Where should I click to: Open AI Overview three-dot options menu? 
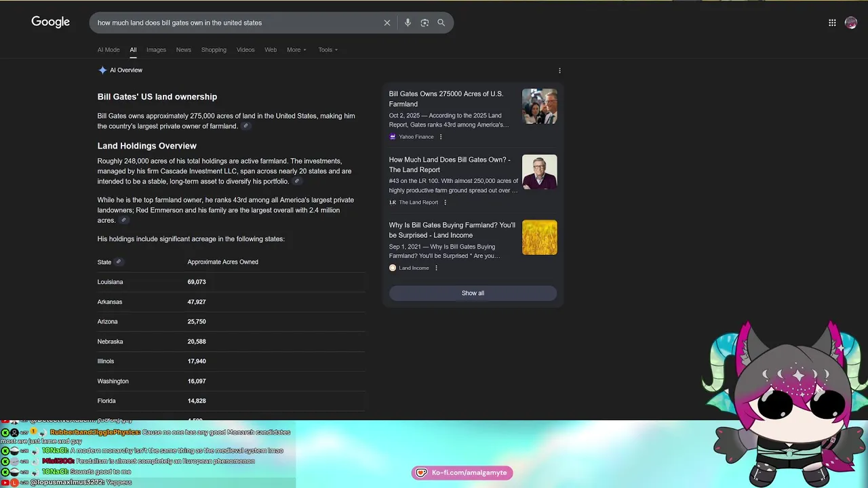click(559, 70)
